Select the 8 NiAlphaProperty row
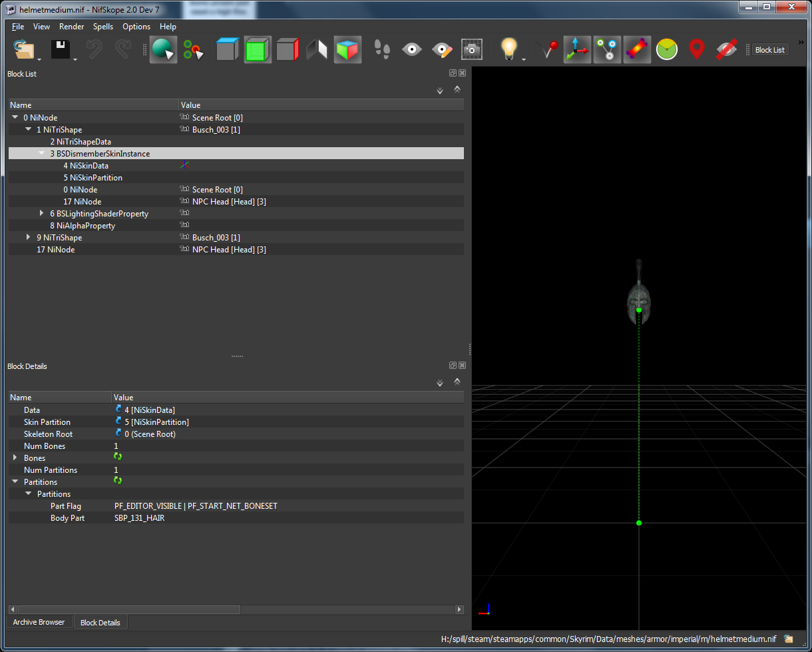812x652 pixels. (236, 226)
